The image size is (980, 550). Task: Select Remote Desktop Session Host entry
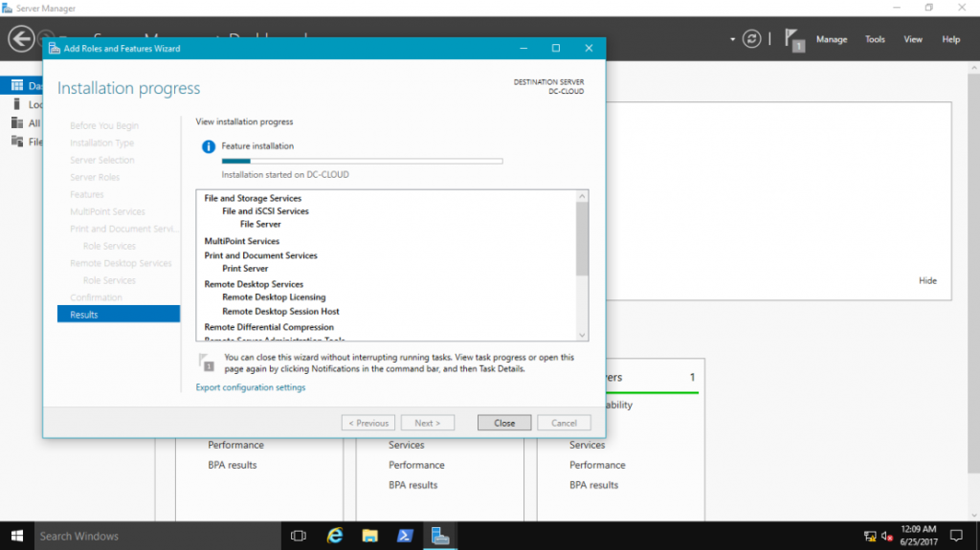(x=280, y=311)
